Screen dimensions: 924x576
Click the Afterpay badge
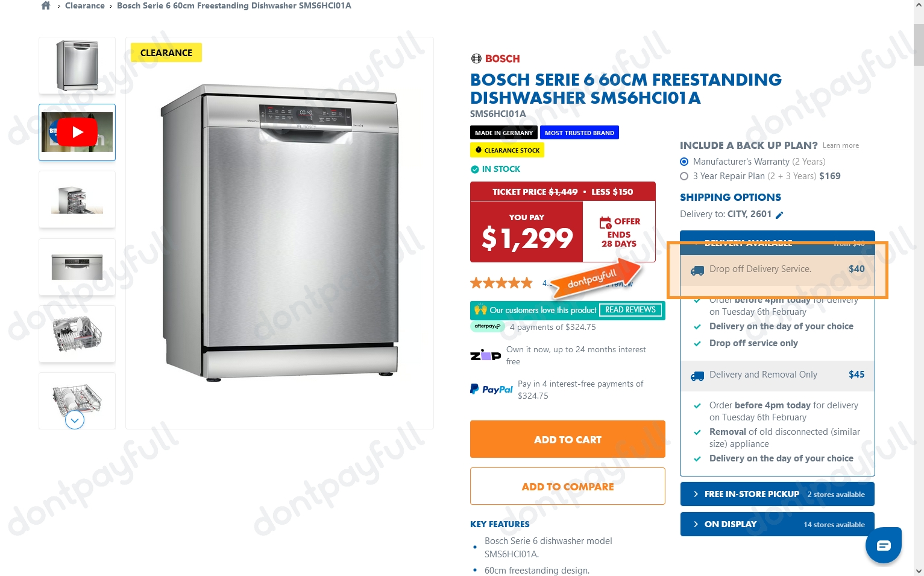click(x=487, y=326)
